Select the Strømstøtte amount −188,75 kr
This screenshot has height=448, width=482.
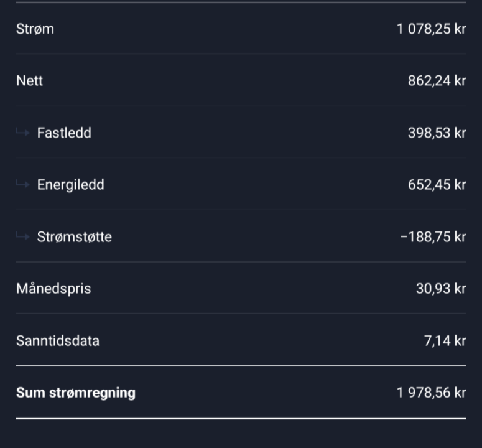pyautogui.click(x=433, y=237)
